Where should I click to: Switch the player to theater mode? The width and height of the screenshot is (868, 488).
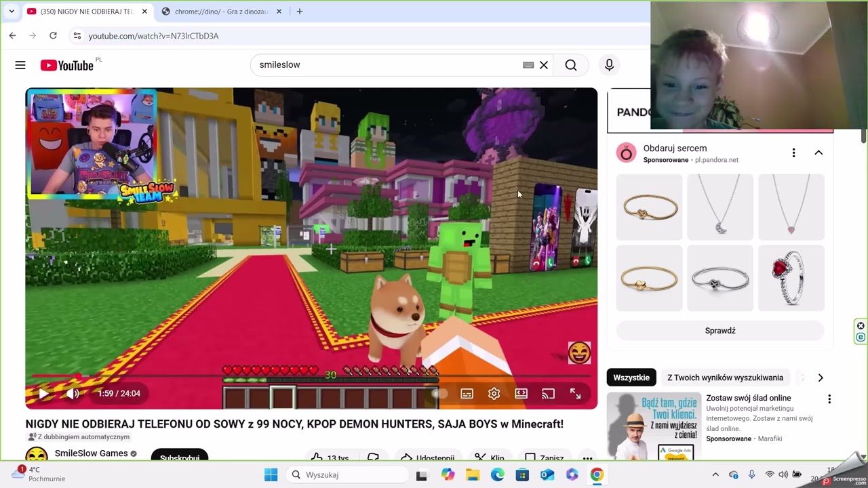point(521,393)
